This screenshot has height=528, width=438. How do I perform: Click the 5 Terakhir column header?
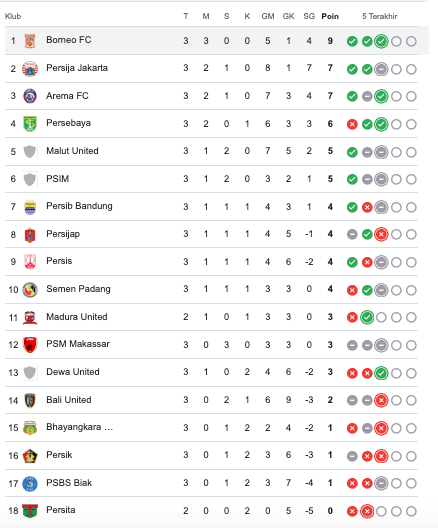[x=380, y=16]
